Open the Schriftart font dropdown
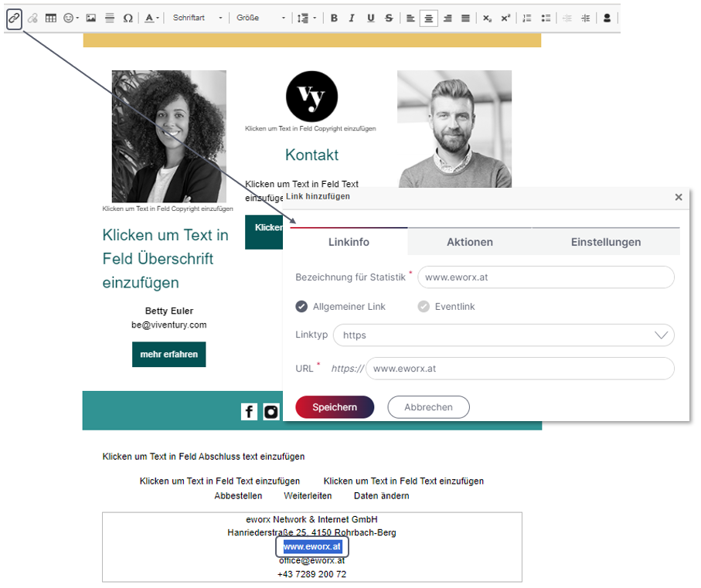Screen dimensions: 701x588 (x=197, y=18)
